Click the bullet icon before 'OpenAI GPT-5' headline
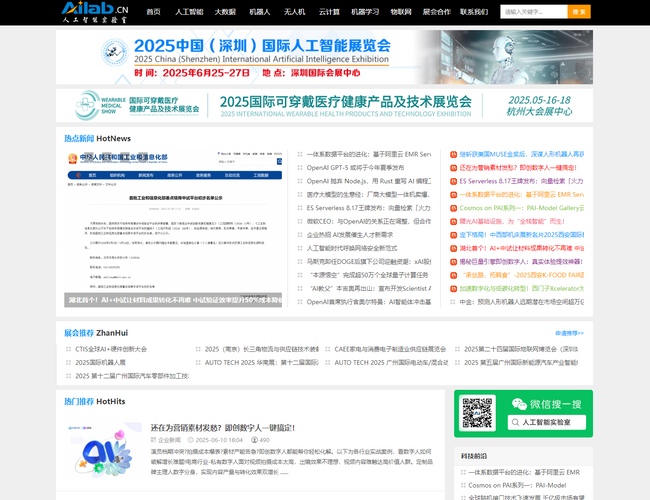This screenshot has height=500, width=650. (x=299, y=168)
